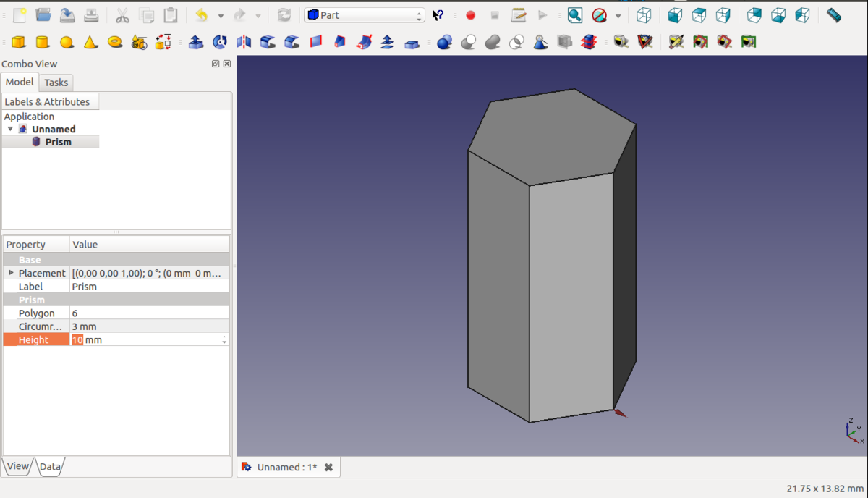Choose the Extrude tool

tap(195, 43)
